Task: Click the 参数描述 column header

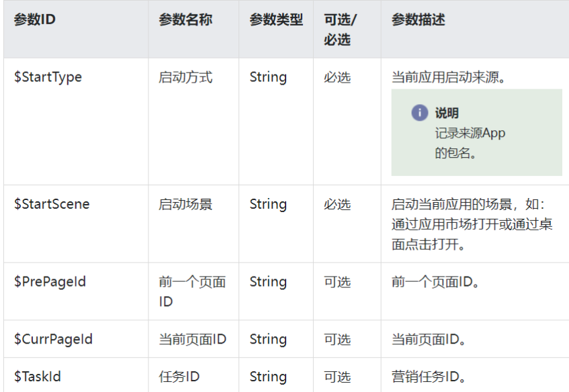Action: point(418,19)
